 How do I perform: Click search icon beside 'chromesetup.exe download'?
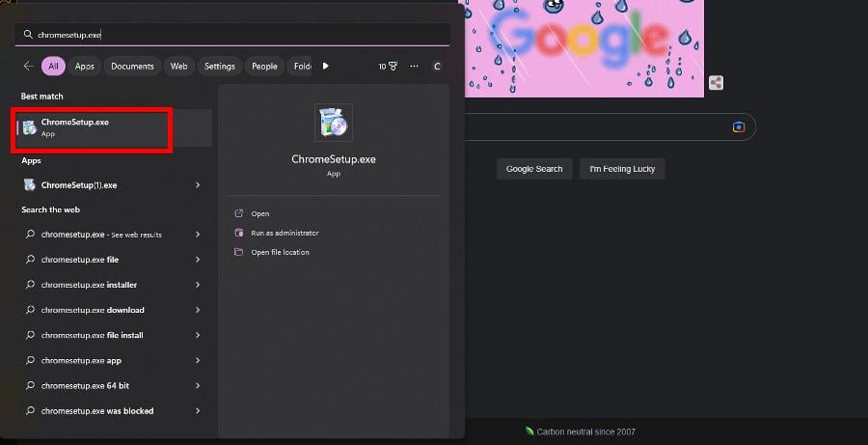pos(30,310)
